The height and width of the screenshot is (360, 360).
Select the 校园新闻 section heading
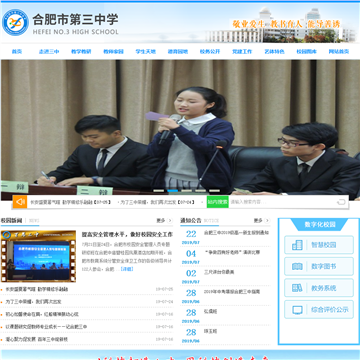11,221
